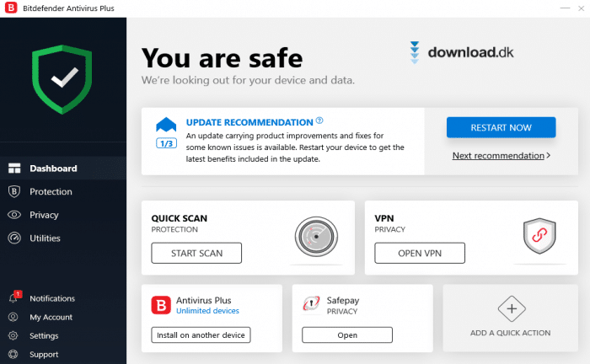Click the plus icon to add a quick action

(x=512, y=309)
